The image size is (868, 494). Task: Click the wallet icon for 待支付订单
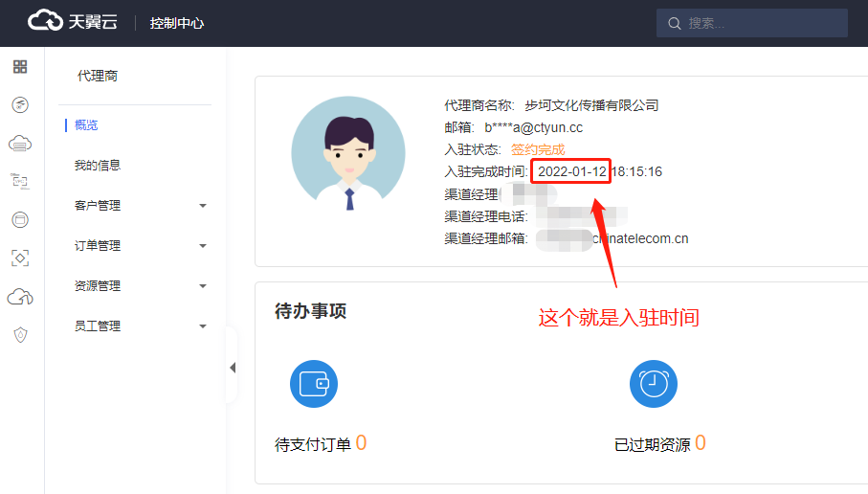click(x=314, y=384)
